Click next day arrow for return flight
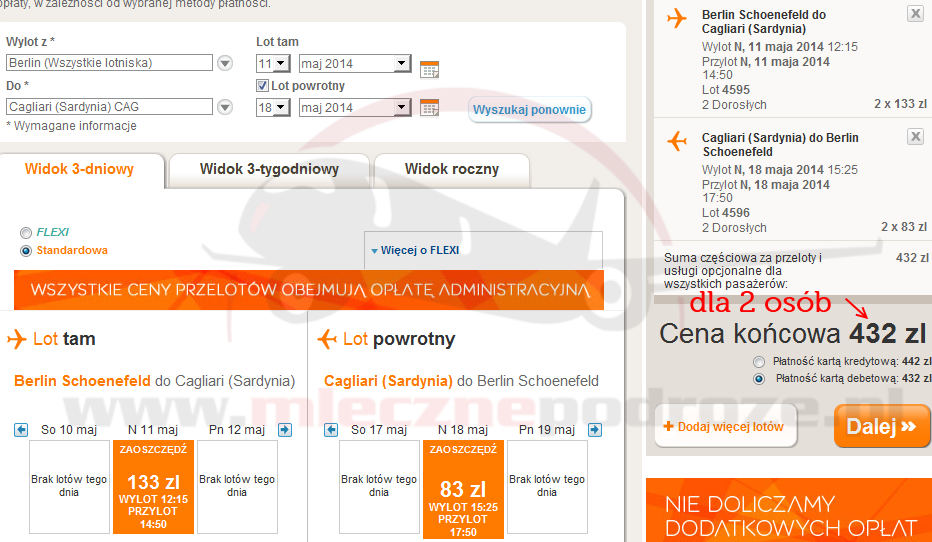932x542 pixels. tap(595, 430)
